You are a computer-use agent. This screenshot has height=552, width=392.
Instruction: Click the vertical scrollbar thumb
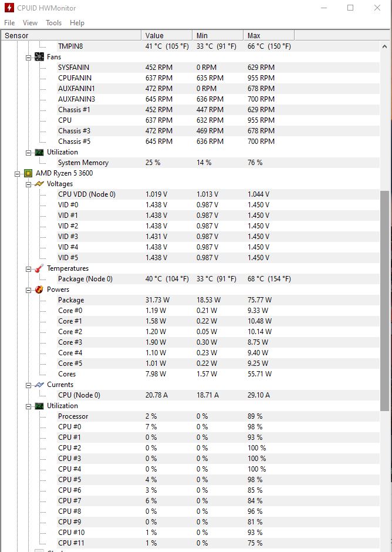pyautogui.click(x=384, y=301)
